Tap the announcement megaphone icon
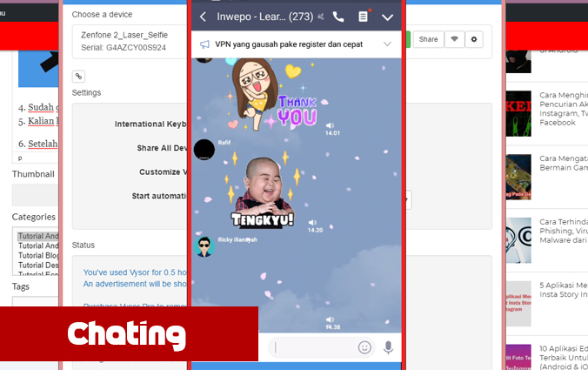The width and height of the screenshot is (588, 370). [x=204, y=44]
